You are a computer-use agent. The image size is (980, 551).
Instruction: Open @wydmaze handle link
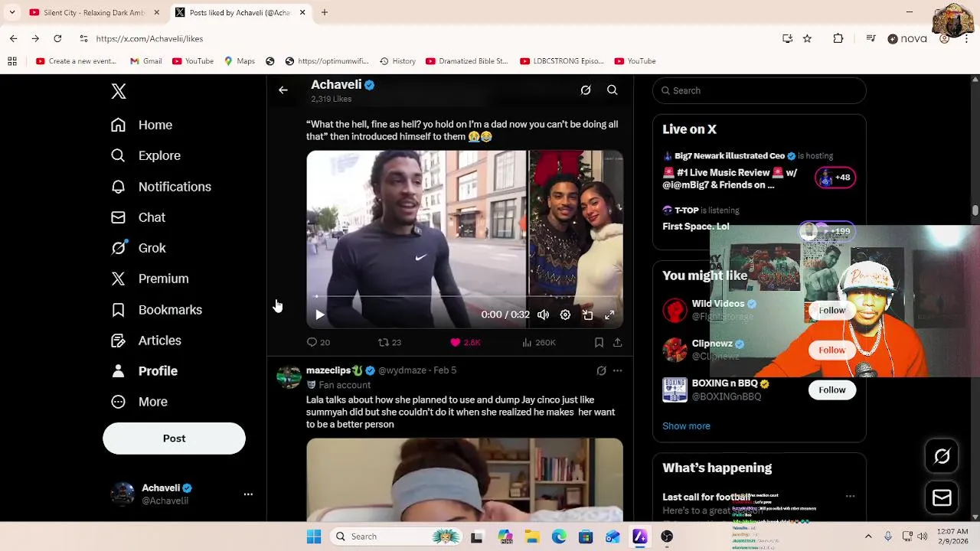(402, 370)
